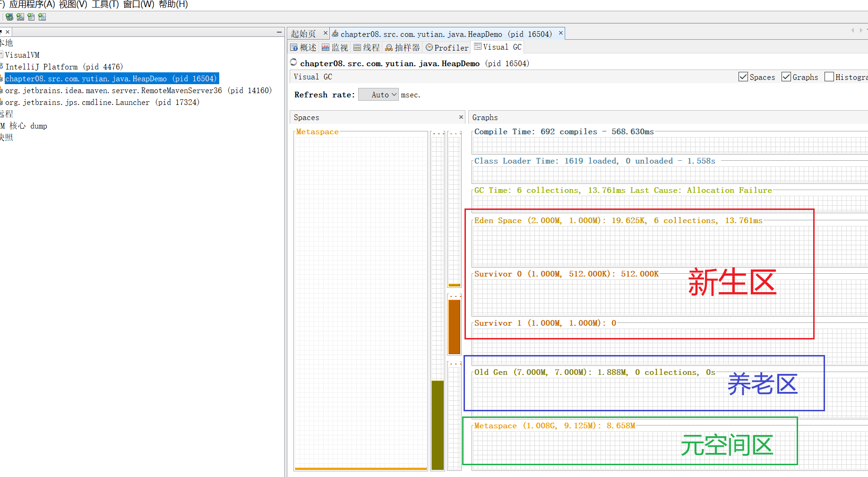This screenshot has height=477, width=868.
Task: Select RemoteMavenServer36 (pid 14160) process
Action: 138,90
